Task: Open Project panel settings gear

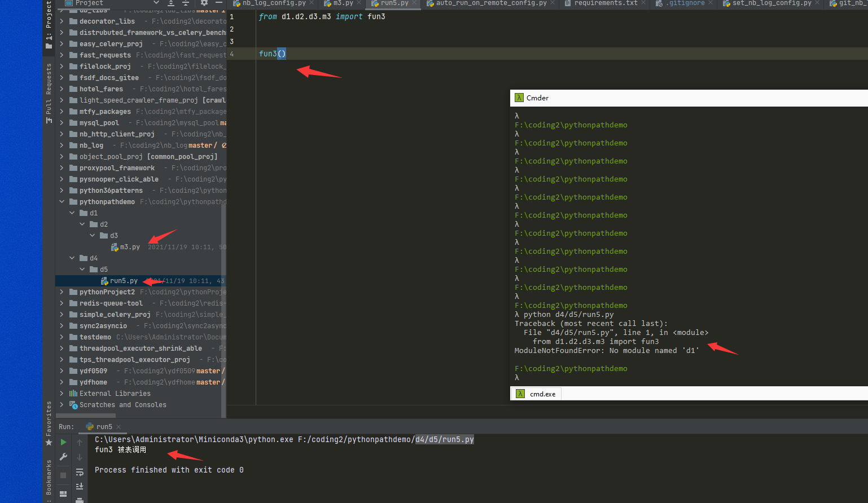Action: (x=204, y=3)
